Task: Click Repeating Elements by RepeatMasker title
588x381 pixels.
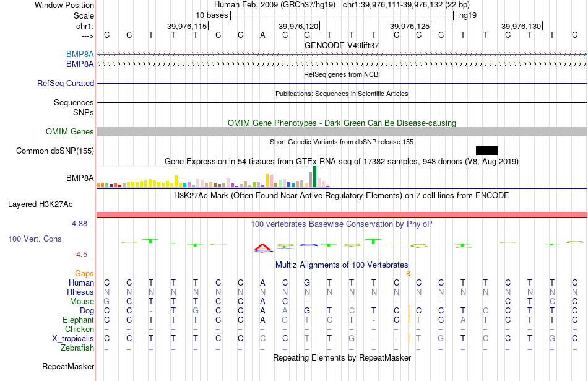Action: pos(342,357)
